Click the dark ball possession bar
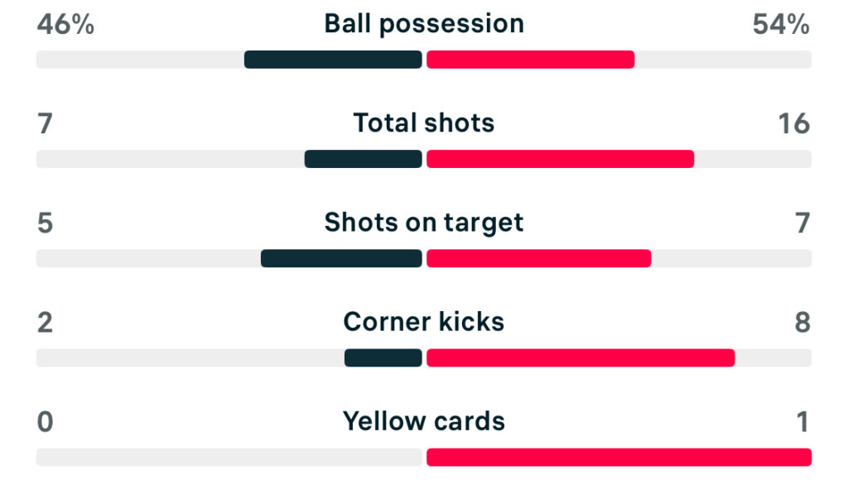The image size is (848, 504). tap(333, 60)
